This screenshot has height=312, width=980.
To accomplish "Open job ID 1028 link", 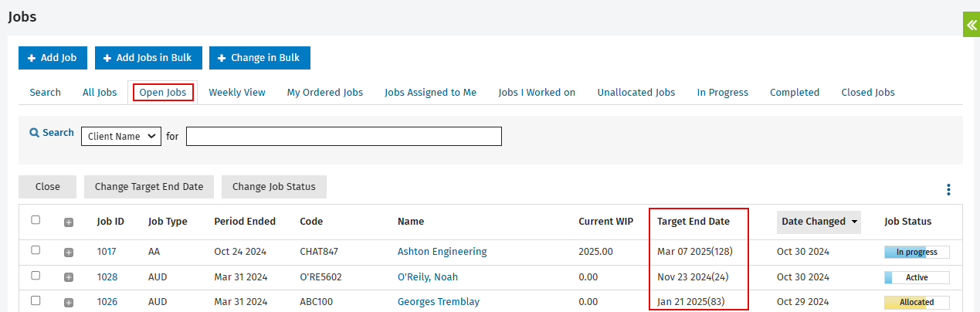I will coord(107,277).
